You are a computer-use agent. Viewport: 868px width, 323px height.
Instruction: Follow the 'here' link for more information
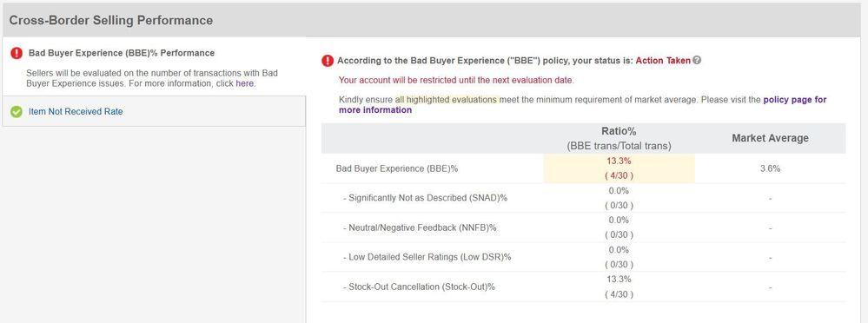pyautogui.click(x=245, y=84)
